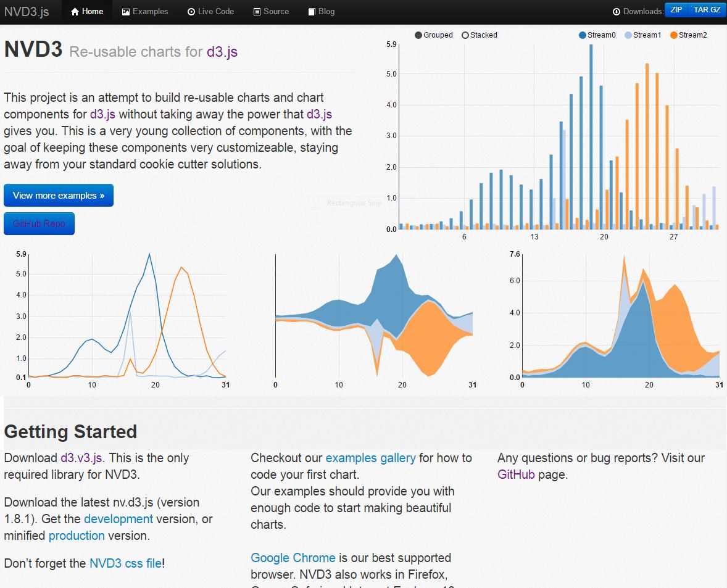Select the Grouped chart mode
The height and width of the screenshot is (588, 727).
click(433, 35)
